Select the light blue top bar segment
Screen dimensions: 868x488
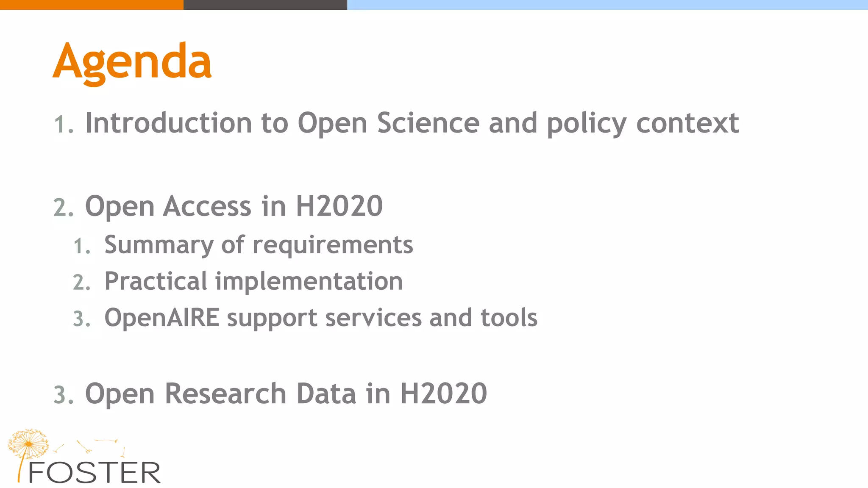point(607,5)
